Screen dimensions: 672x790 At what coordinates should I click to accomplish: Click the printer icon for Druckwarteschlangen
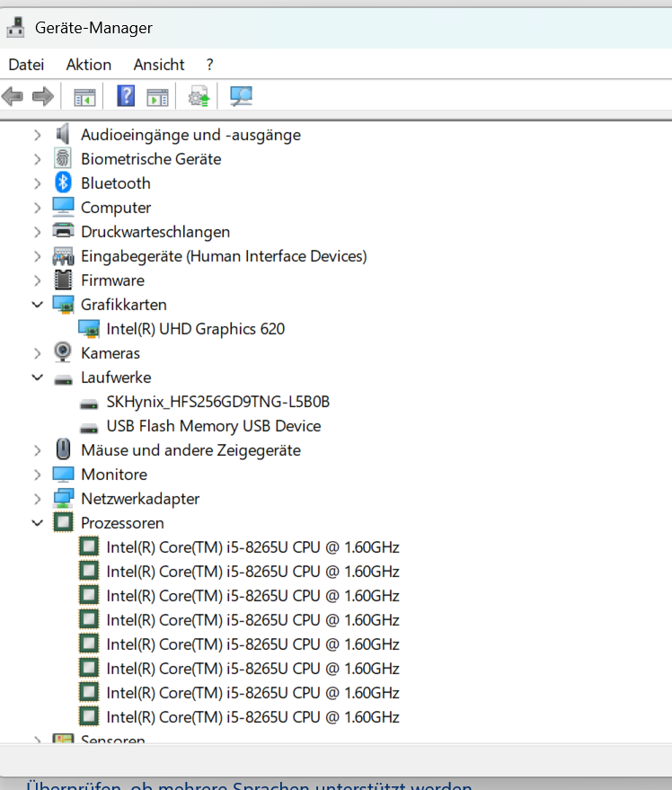(63, 231)
